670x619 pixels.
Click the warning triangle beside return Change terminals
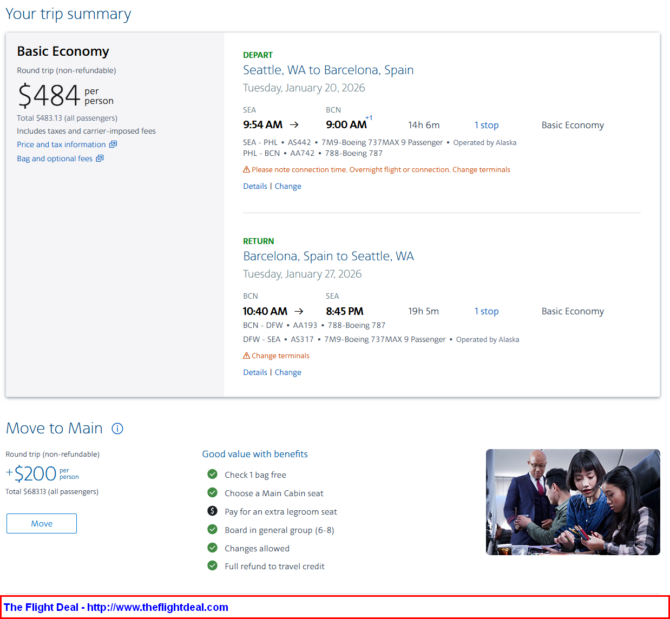pos(246,356)
